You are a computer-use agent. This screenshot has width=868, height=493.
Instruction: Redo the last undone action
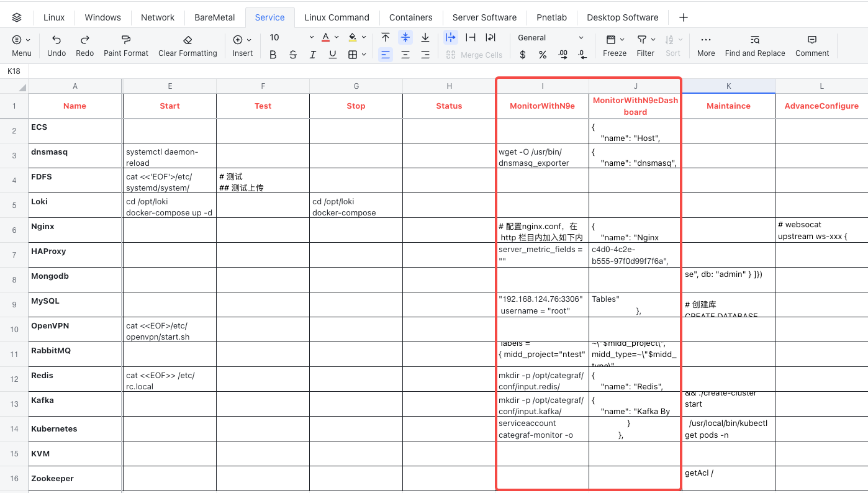click(x=84, y=46)
